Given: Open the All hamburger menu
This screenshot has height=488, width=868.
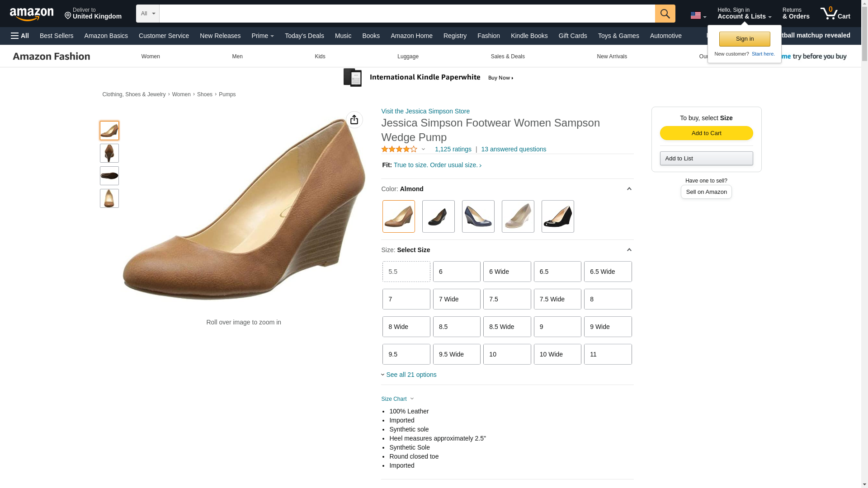Looking at the screenshot, I should (20, 36).
